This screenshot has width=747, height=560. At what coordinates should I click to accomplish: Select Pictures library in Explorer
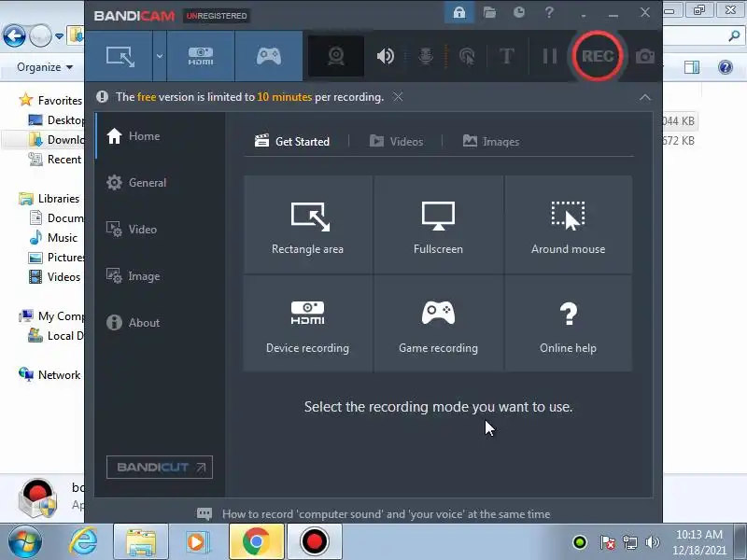(x=56, y=258)
